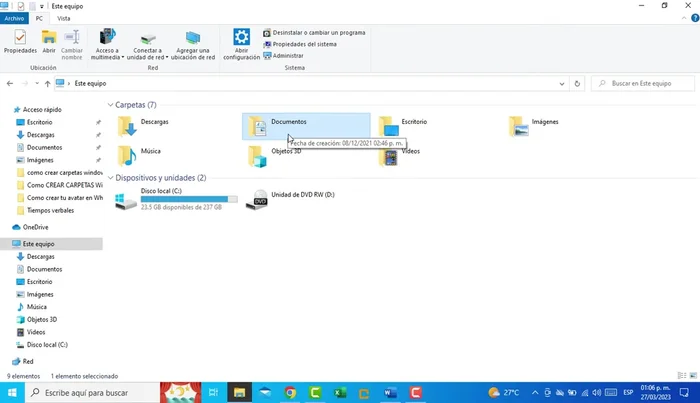This screenshot has width=700, height=403.
Task: Switch to details view in status bar
Action: 681,376
